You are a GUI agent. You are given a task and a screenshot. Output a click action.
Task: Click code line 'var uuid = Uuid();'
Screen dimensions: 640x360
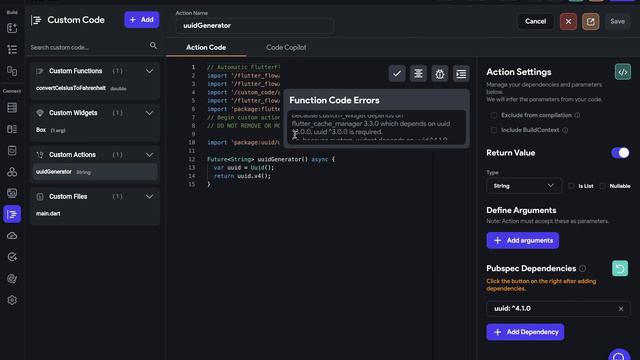point(244,168)
